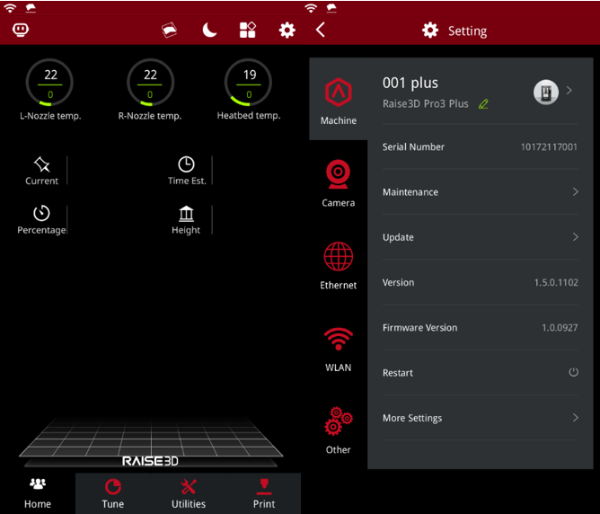
Task: Open the Camera settings category
Action: point(338,184)
